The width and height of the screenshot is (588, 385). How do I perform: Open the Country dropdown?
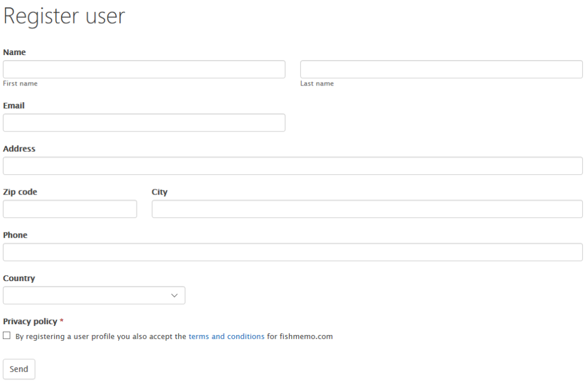(94, 295)
